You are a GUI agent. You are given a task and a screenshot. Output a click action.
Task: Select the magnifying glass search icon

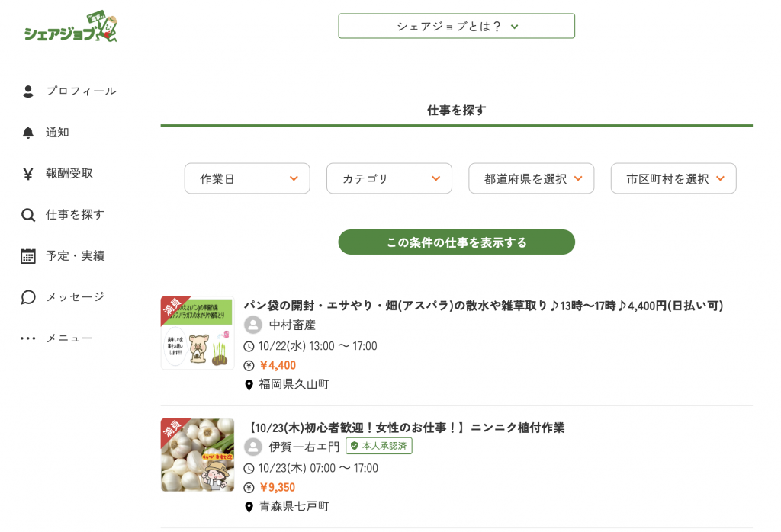point(28,215)
